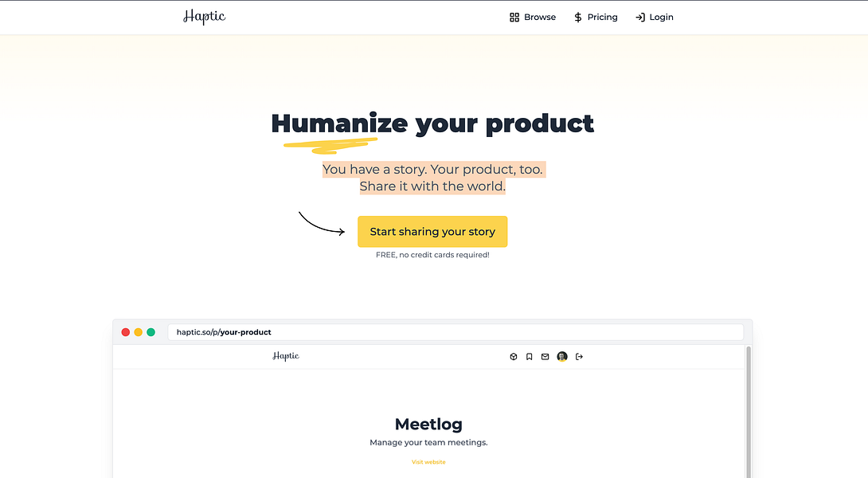Click the user avatar in preview header
The width and height of the screenshot is (868, 478).
coord(562,357)
